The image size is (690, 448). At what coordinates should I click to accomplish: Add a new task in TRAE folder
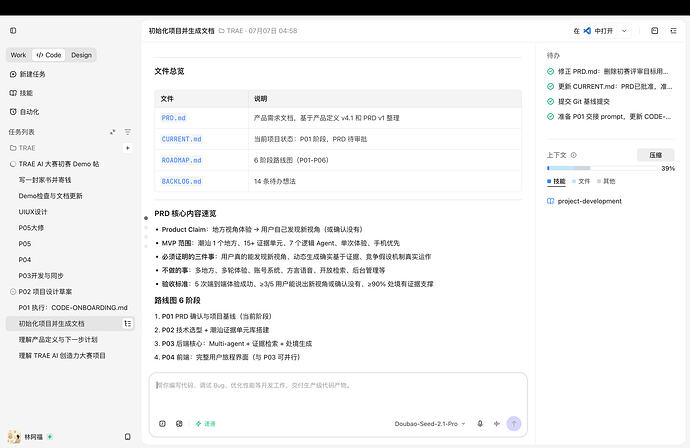point(128,148)
